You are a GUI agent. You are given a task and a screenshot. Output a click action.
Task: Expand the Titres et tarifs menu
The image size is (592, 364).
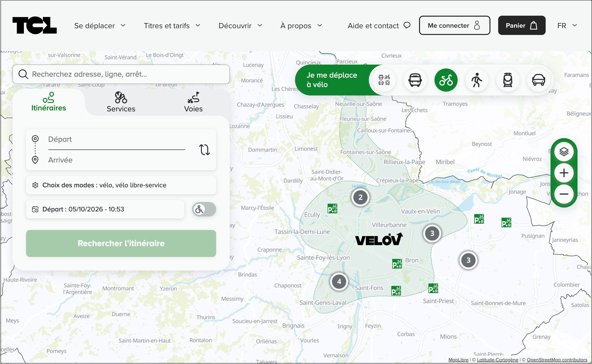point(172,26)
